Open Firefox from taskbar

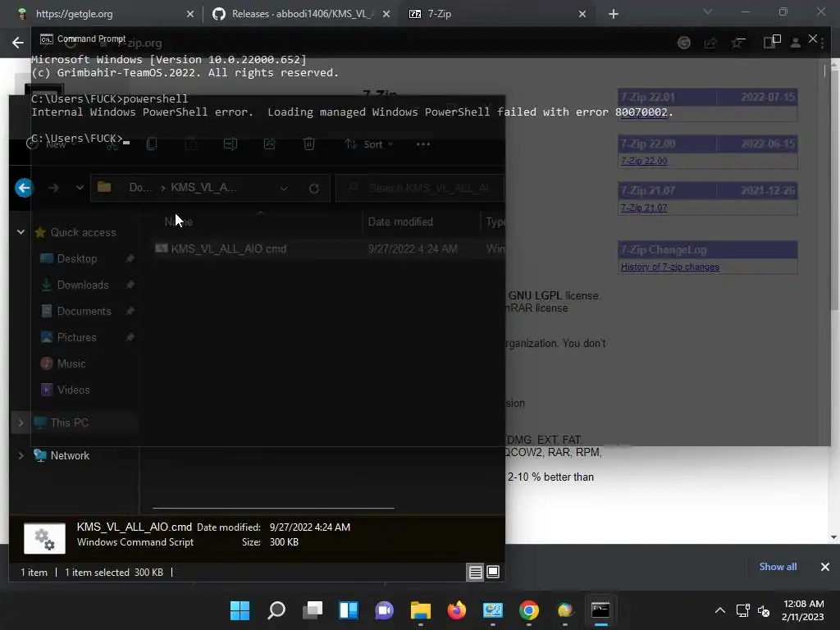456,610
